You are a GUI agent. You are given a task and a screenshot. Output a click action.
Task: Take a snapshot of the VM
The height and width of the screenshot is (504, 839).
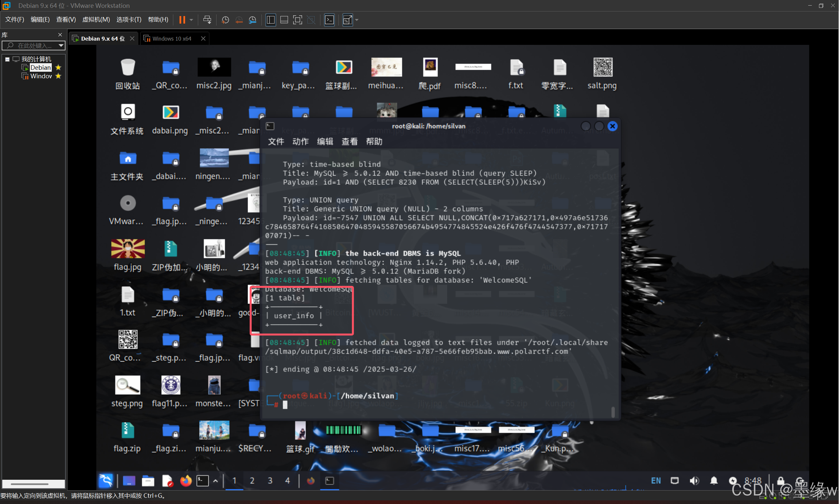pyautogui.click(x=225, y=20)
